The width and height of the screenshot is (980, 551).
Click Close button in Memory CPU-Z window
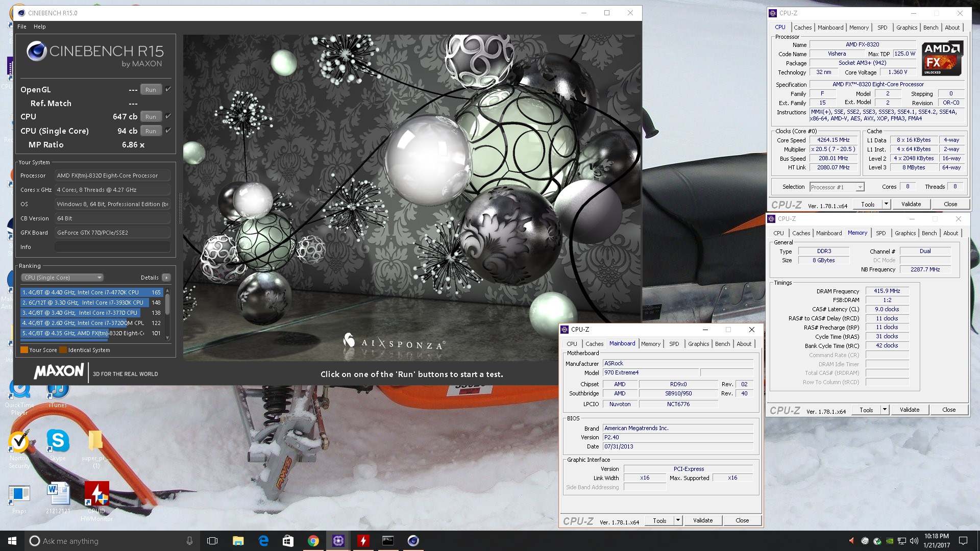point(949,410)
